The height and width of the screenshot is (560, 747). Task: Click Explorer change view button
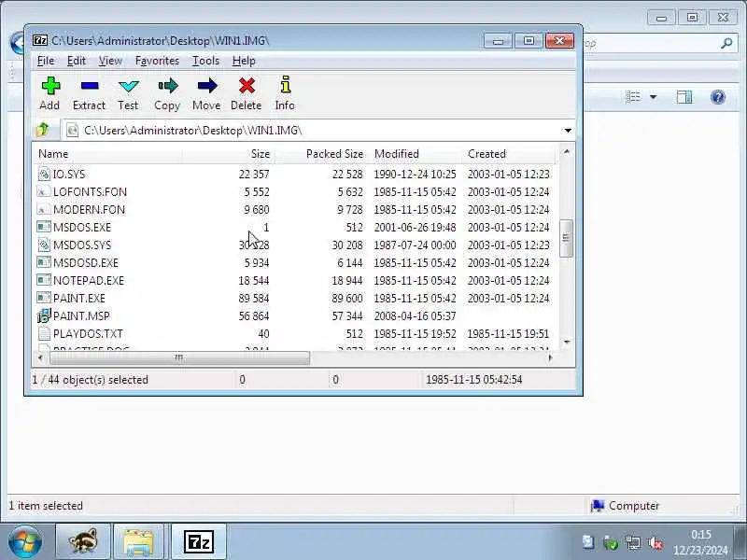[633, 97]
